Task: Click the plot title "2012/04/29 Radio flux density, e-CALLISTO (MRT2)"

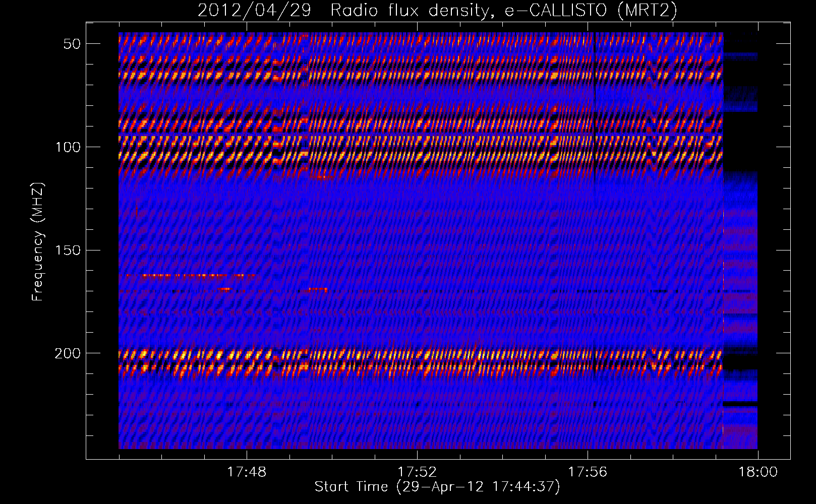Action: [x=437, y=10]
